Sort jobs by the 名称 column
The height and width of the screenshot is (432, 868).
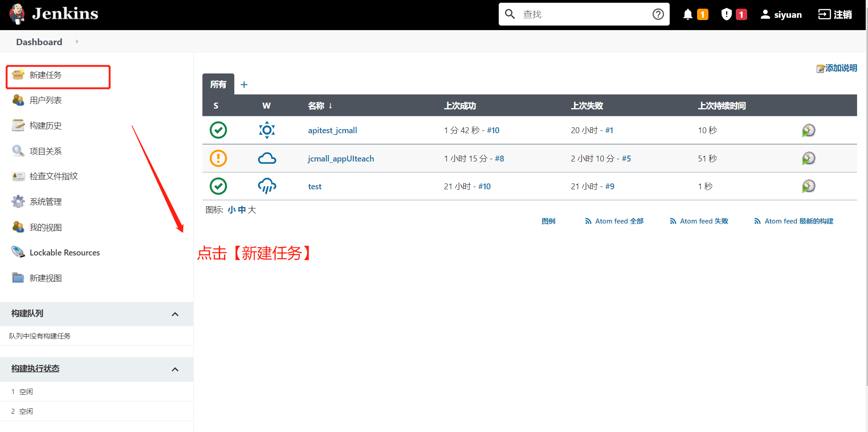click(320, 106)
